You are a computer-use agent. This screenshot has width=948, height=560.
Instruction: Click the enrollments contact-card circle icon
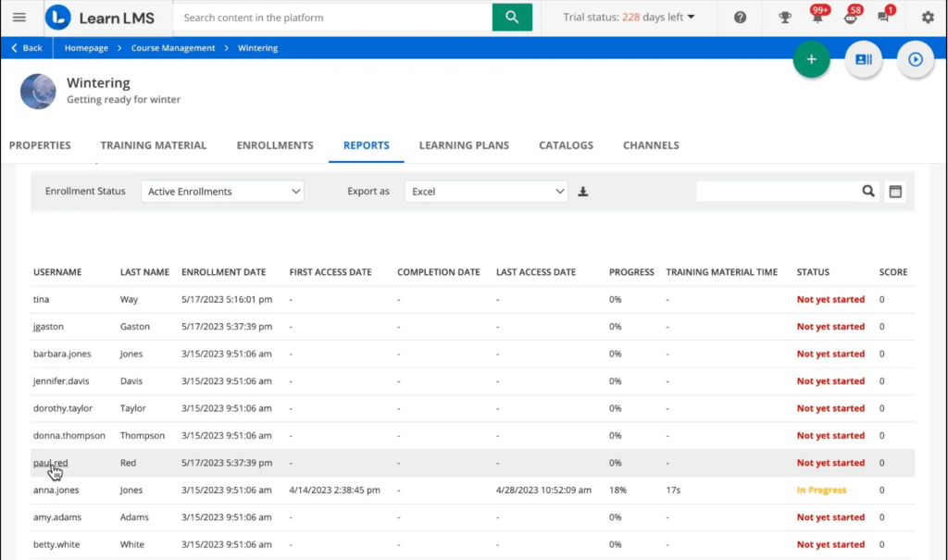tap(863, 59)
